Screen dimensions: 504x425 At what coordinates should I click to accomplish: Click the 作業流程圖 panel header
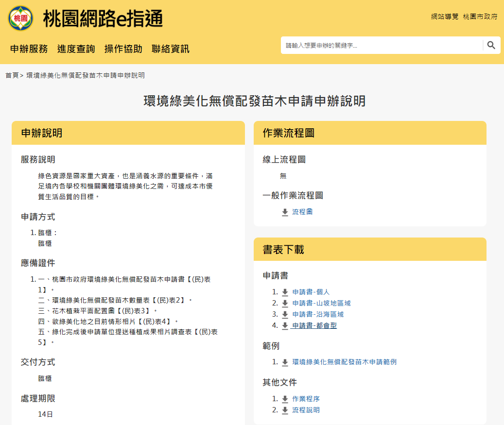[x=370, y=133]
